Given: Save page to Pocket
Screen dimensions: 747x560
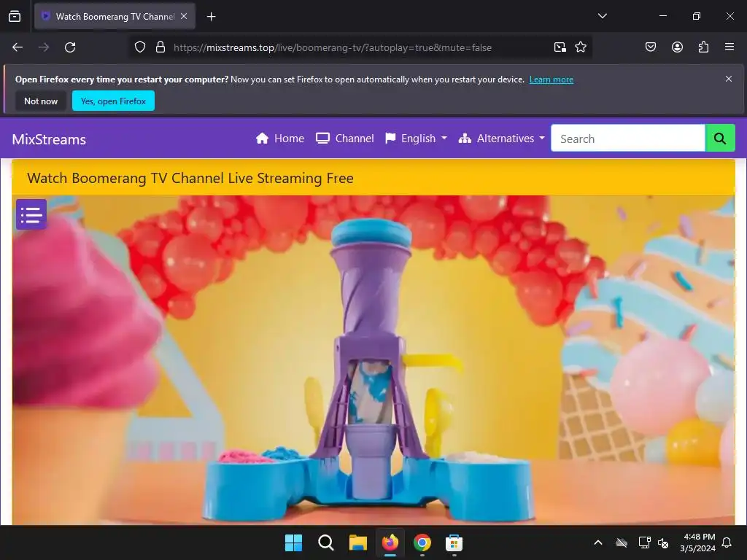Looking at the screenshot, I should [651, 47].
